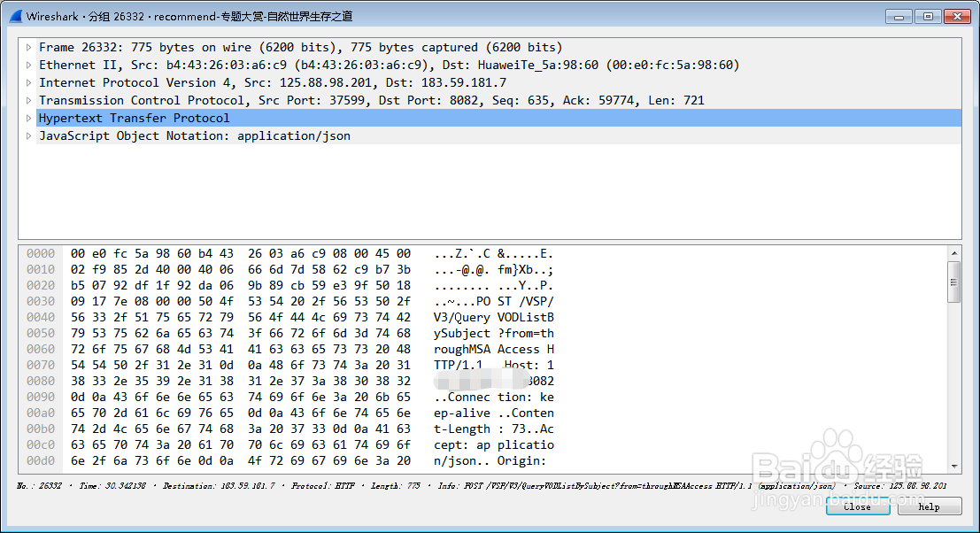The width and height of the screenshot is (980, 533).
Task: Expand the JavaScript Object Notation section
Action: (x=28, y=135)
